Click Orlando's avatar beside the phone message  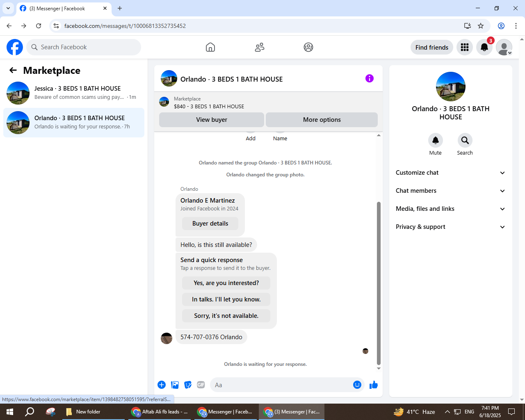point(167,338)
